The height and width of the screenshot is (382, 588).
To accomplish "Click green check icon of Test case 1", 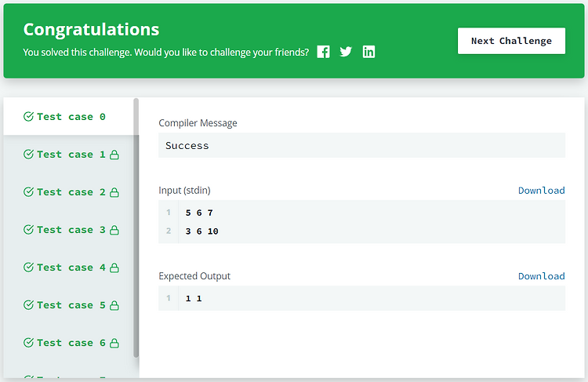I will (28, 154).
